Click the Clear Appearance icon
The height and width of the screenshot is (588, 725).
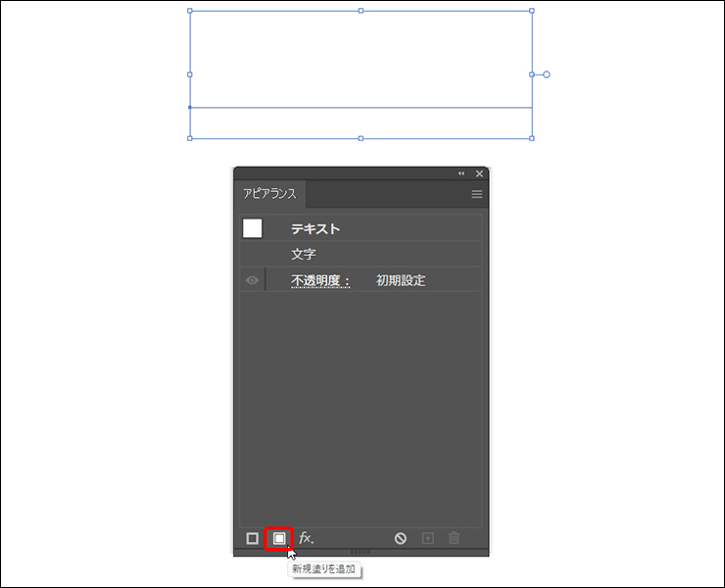(401, 538)
